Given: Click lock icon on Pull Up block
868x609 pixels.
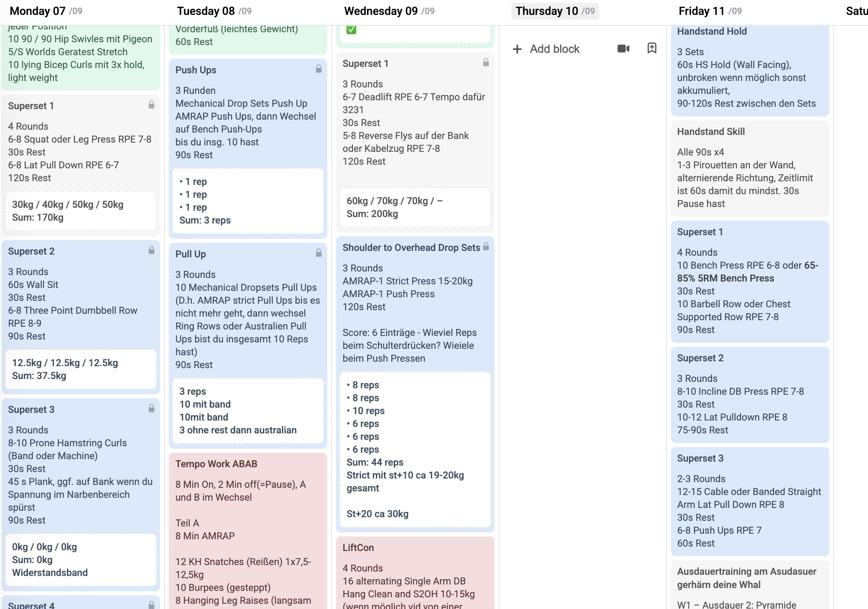Looking at the screenshot, I should click(x=319, y=253).
